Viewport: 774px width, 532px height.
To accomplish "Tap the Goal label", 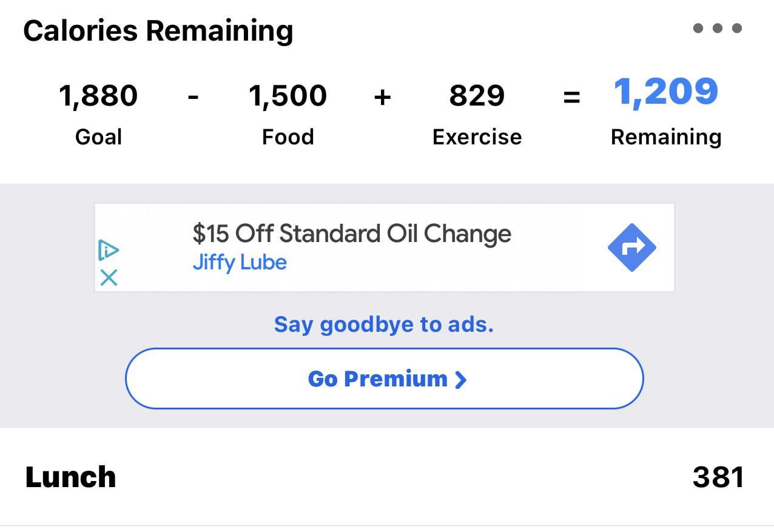I will click(x=98, y=137).
